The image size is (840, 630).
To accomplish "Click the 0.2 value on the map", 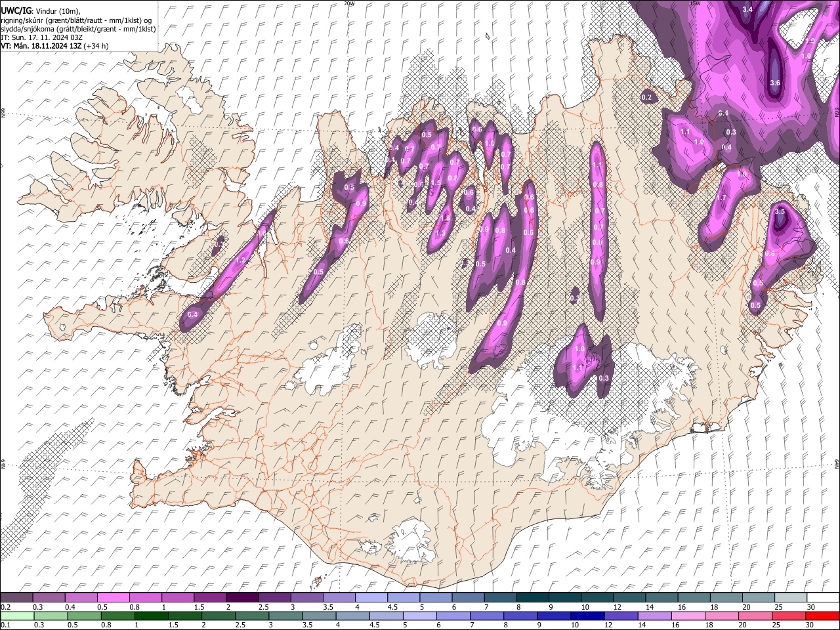I will click(x=646, y=97).
